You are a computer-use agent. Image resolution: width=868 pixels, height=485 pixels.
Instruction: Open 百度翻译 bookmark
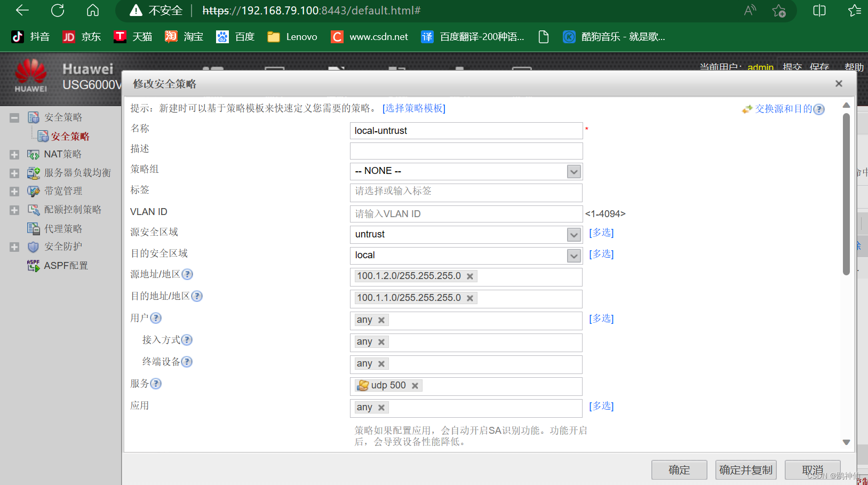pyautogui.click(x=473, y=37)
